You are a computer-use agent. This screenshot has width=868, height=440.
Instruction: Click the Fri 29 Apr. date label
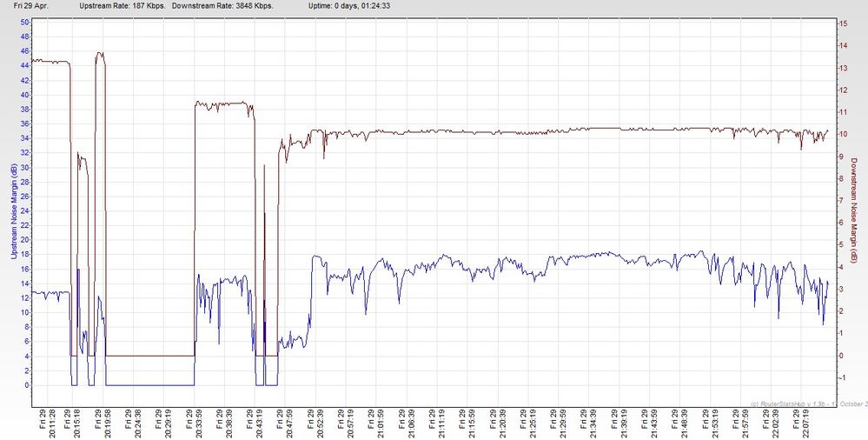pyautogui.click(x=32, y=5)
